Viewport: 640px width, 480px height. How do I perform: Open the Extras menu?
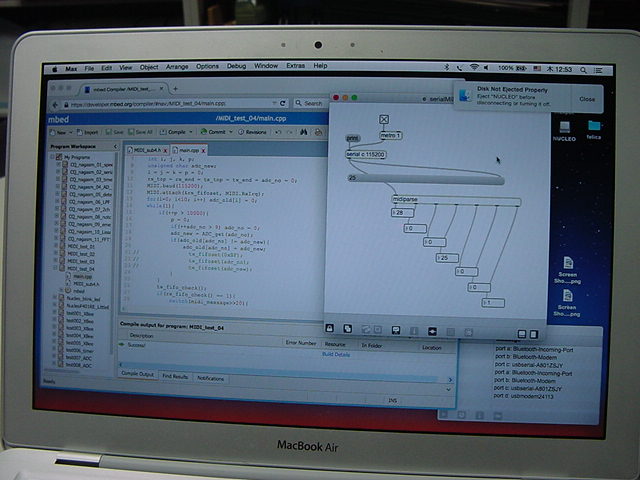pos(296,66)
